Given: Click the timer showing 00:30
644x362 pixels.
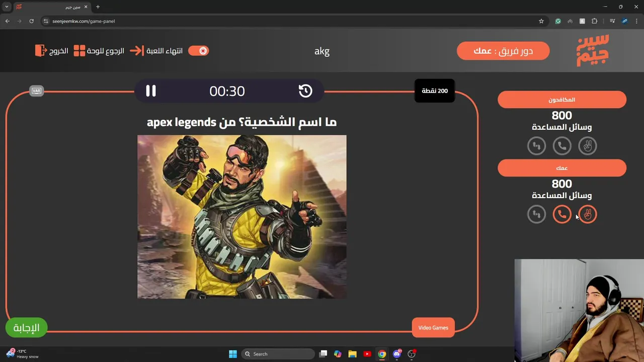Looking at the screenshot, I should (x=227, y=91).
